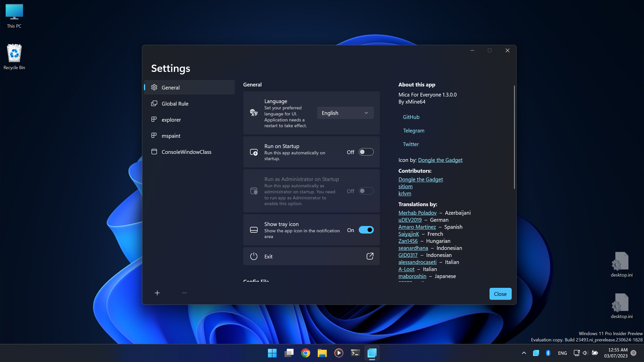Screen dimensions: 644x362
Task: Open Windows Terminal from the taskbar
Action: tap(355, 353)
